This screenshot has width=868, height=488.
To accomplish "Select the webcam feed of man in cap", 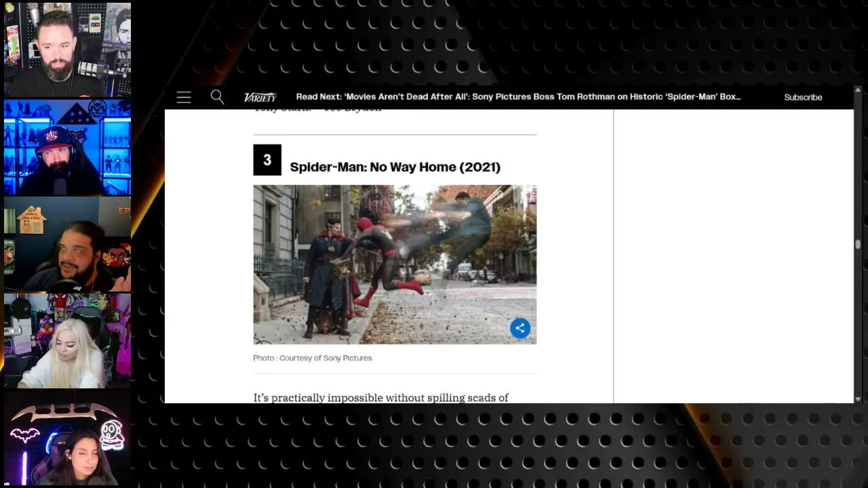I will 68,147.
